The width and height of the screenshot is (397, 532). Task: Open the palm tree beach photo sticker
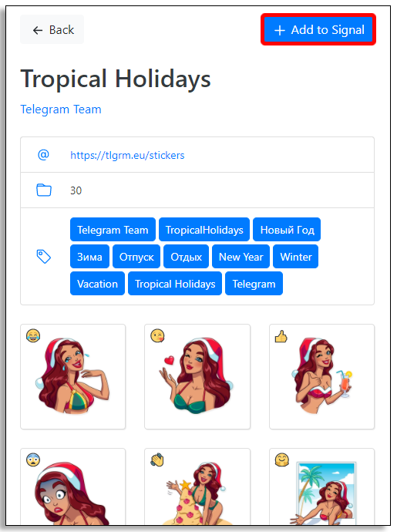coord(322,487)
